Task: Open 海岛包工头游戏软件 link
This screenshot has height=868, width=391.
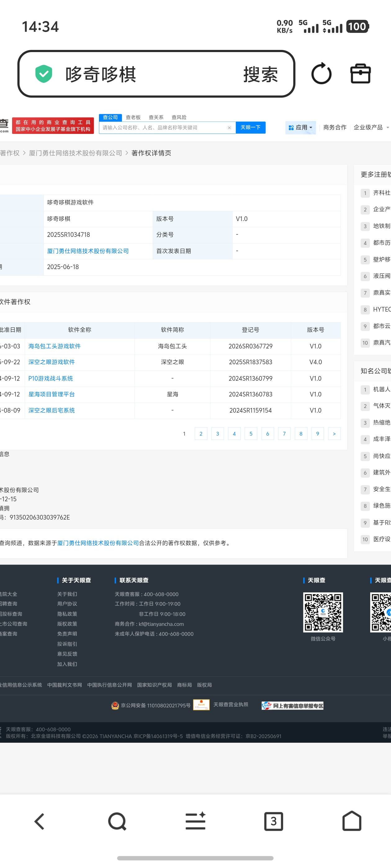Action: tap(54, 346)
